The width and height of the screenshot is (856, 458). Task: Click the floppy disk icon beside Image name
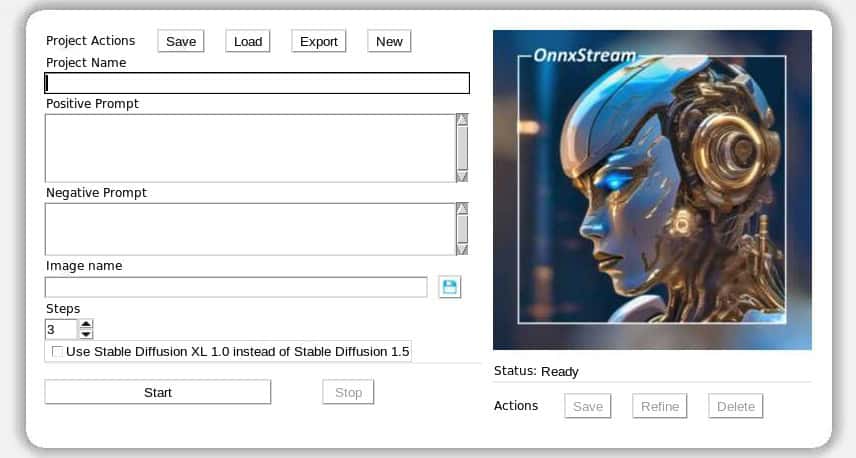[450, 287]
